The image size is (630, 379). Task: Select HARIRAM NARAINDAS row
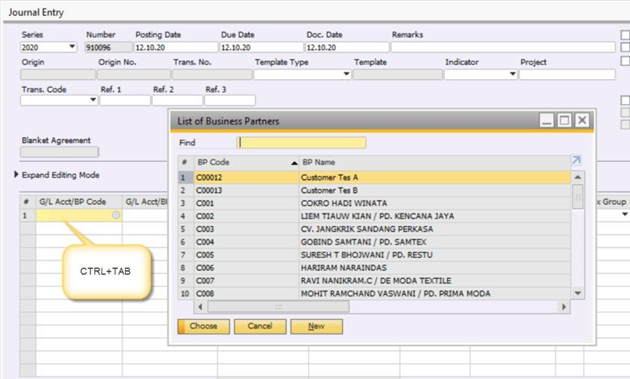(374, 268)
